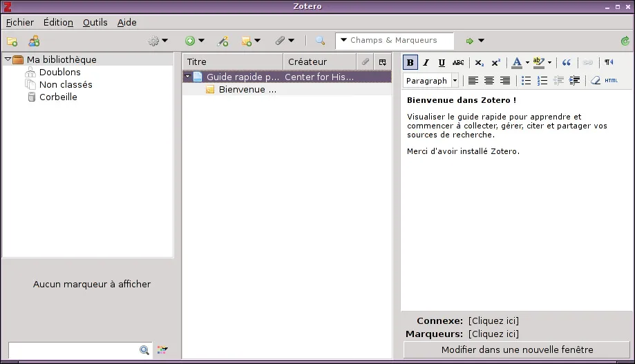Click add item by identifier wand icon
This screenshot has height=364, width=635.
[x=222, y=41]
